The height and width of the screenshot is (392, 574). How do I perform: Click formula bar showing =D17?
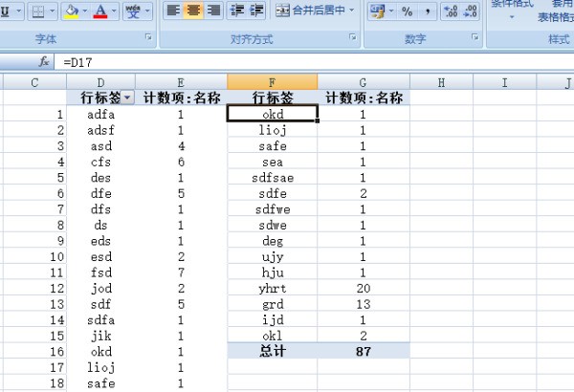(314, 62)
